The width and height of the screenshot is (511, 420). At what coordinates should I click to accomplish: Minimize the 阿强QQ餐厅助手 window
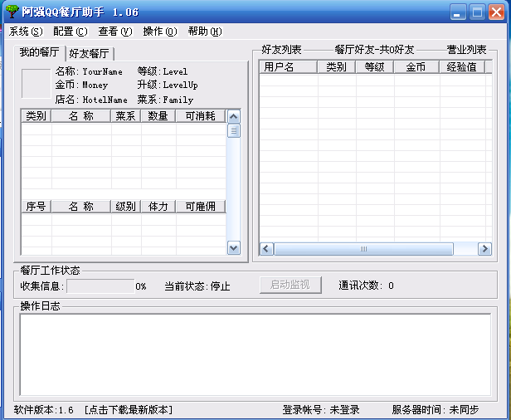coord(458,12)
